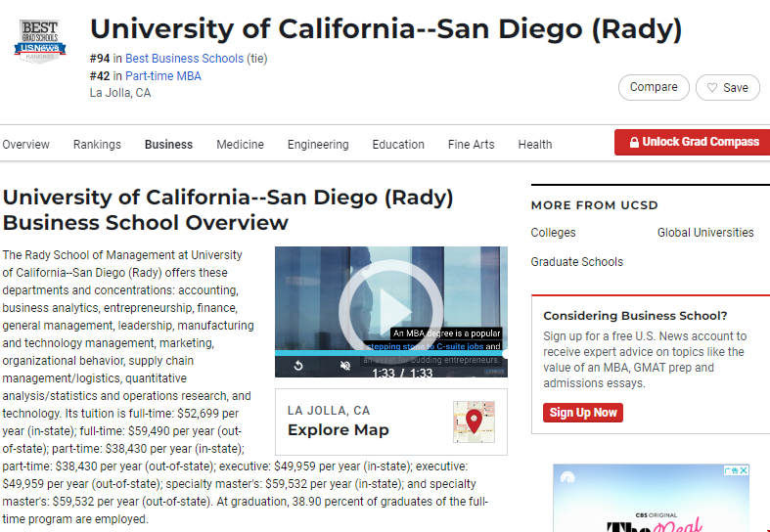770x532 pixels.
Task: Open the Best Business Schools link
Action: tap(184, 59)
